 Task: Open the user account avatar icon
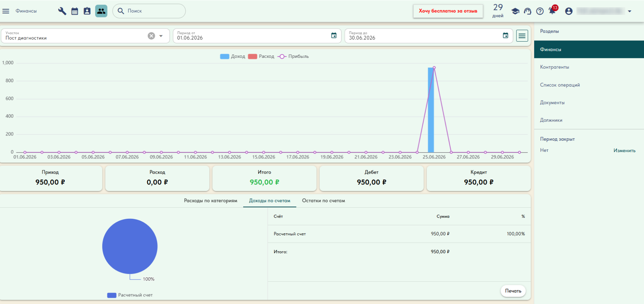click(x=568, y=11)
